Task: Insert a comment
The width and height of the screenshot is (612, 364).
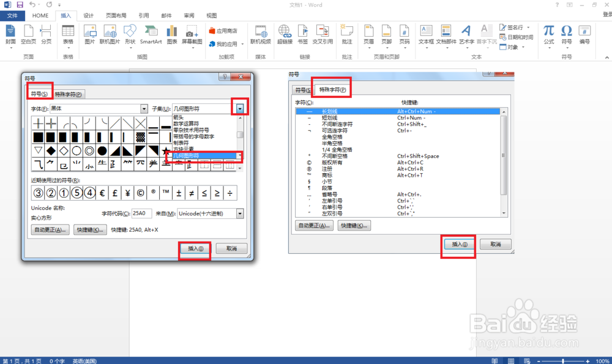Action: click(346, 35)
